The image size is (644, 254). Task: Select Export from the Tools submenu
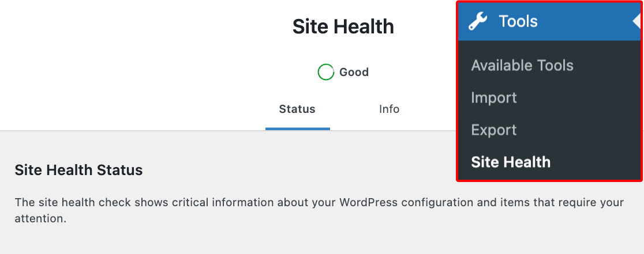click(x=494, y=130)
